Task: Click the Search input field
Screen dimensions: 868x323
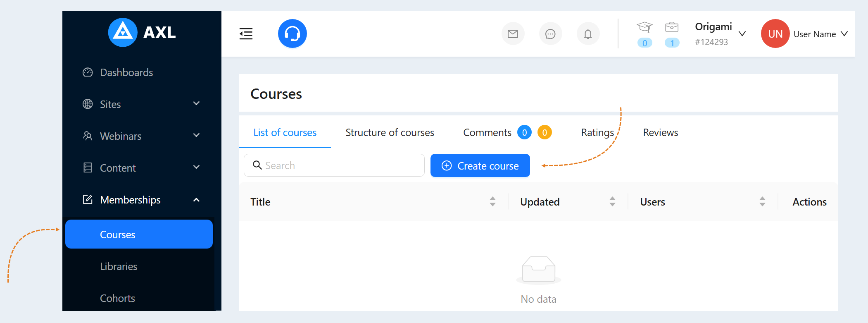Action: coord(334,165)
